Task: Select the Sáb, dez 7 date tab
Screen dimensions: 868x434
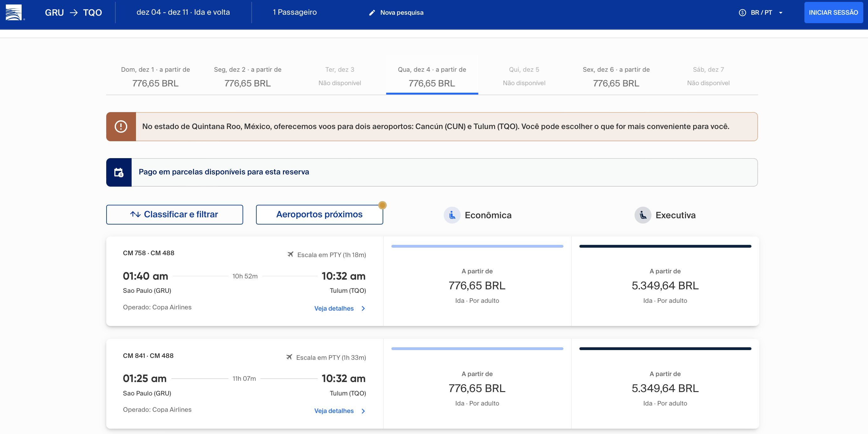Action: (708, 76)
